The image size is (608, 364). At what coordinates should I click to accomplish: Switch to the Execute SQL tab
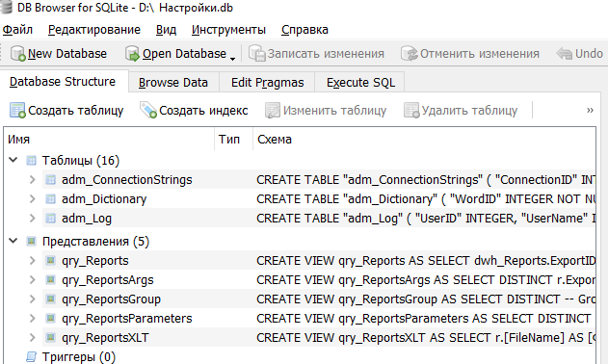click(x=360, y=82)
